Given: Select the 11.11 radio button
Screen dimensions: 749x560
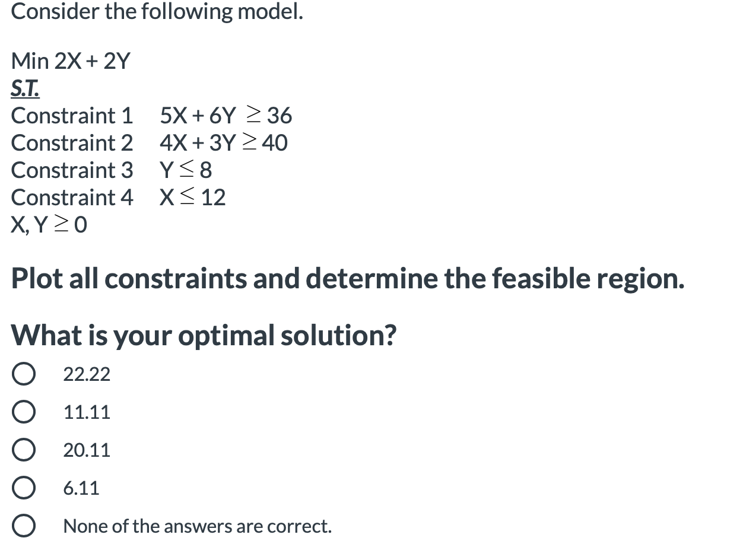Looking at the screenshot, I should click(24, 412).
